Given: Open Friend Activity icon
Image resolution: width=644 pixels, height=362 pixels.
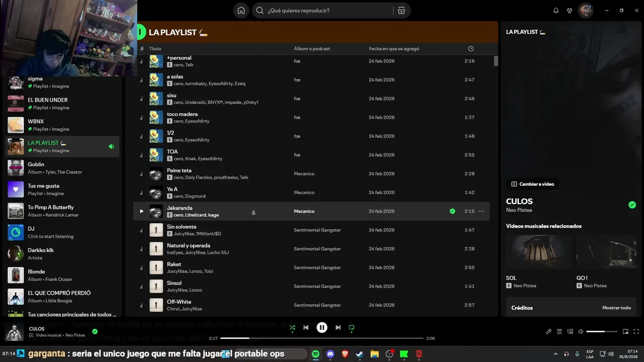Looking at the screenshot, I should [570, 11].
